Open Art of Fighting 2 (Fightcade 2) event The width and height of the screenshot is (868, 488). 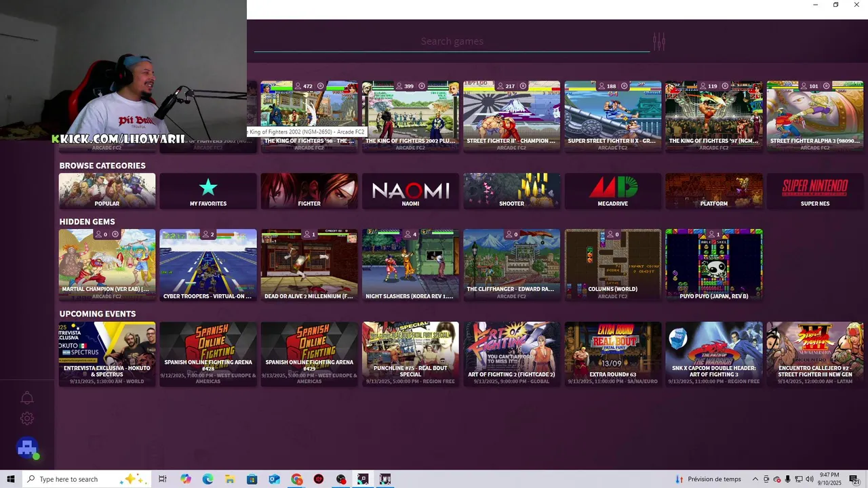[511, 354]
